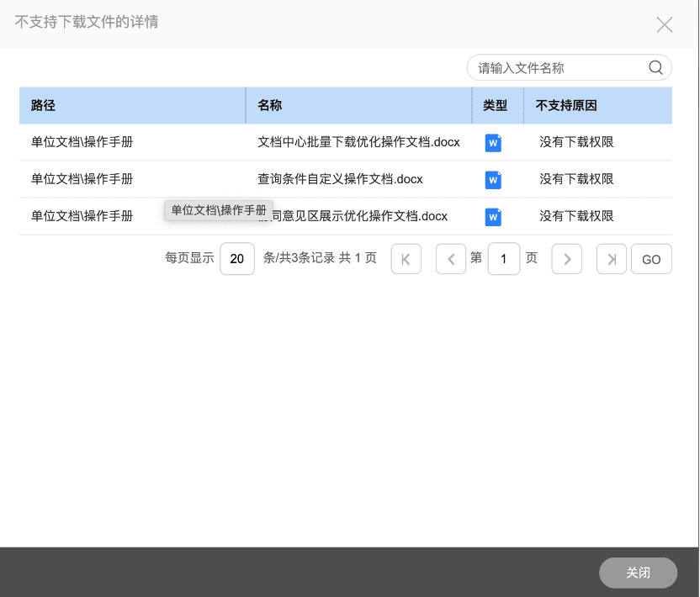Select file name 文档中心批量下载优化操作文档.docx

click(358, 142)
